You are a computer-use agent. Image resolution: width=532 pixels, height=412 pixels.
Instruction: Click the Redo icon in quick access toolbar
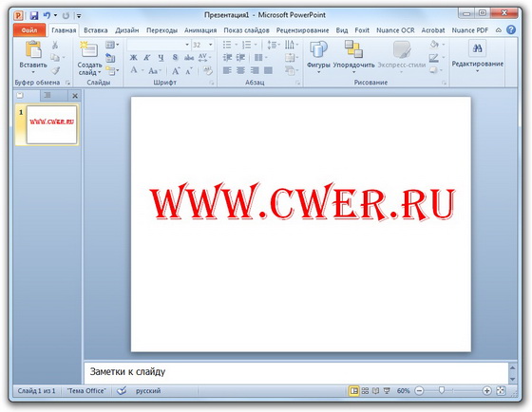pyautogui.click(x=66, y=15)
